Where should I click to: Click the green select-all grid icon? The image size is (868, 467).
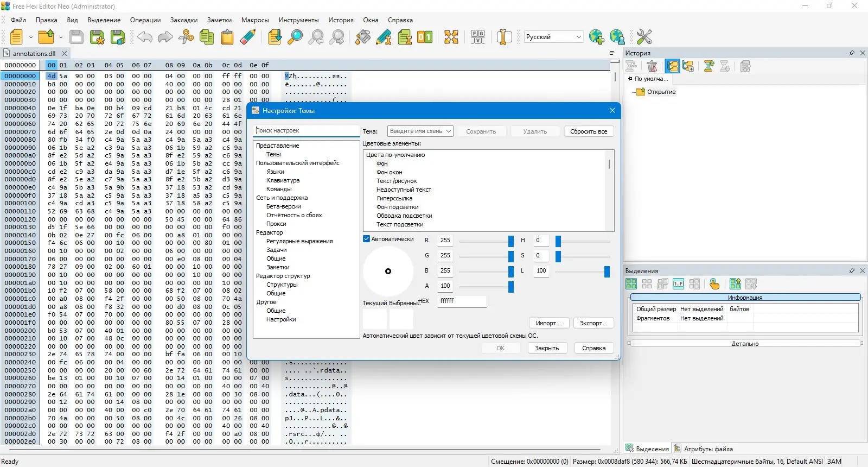[631, 284]
